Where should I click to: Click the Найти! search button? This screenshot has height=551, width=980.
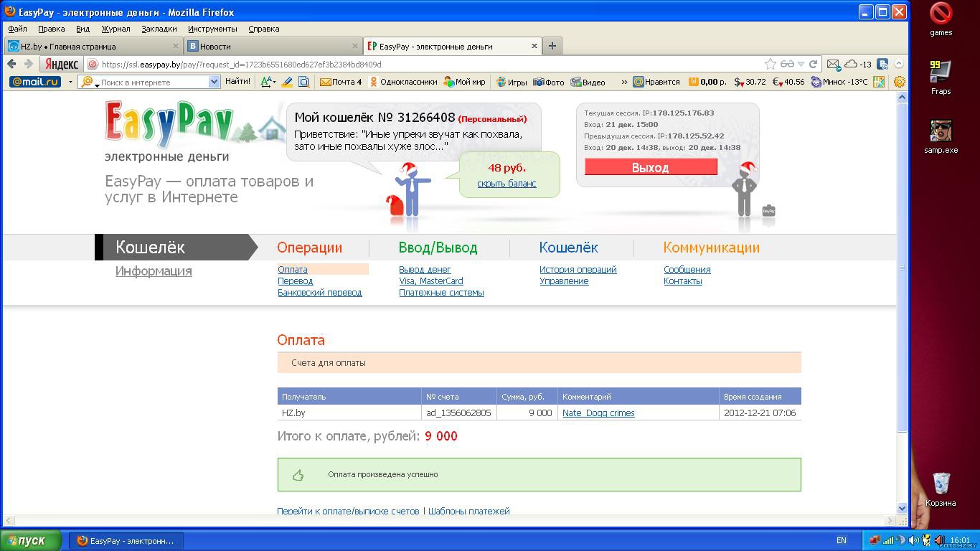[x=237, y=82]
